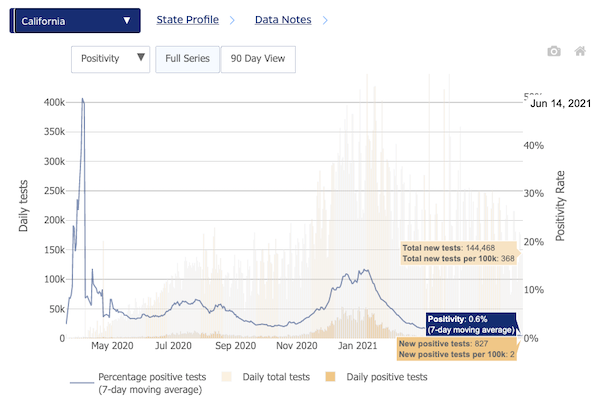The width and height of the screenshot is (600, 407).
Task: Toggle Daily positive tests legend entry
Action: pyautogui.click(x=384, y=377)
